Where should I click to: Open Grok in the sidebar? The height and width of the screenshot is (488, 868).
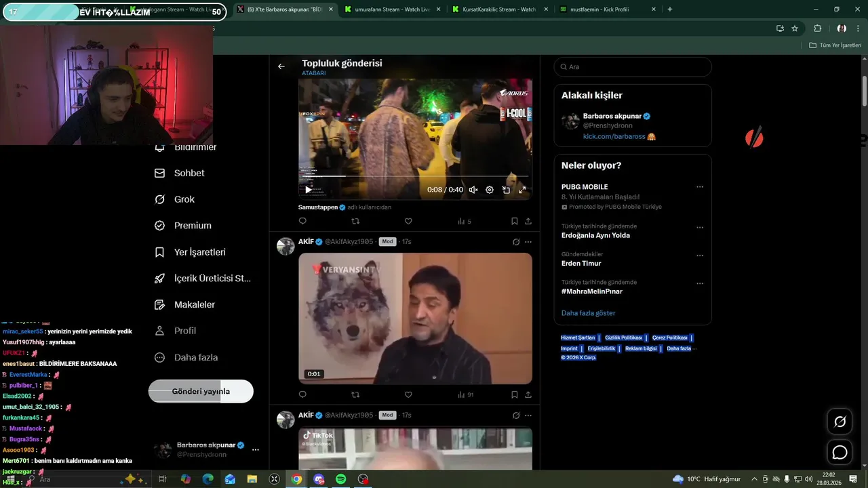pyautogui.click(x=175, y=199)
